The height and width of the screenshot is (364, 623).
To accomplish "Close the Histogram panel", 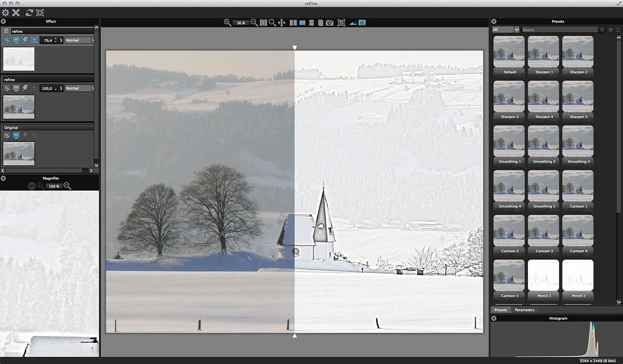I will pos(494,318).
